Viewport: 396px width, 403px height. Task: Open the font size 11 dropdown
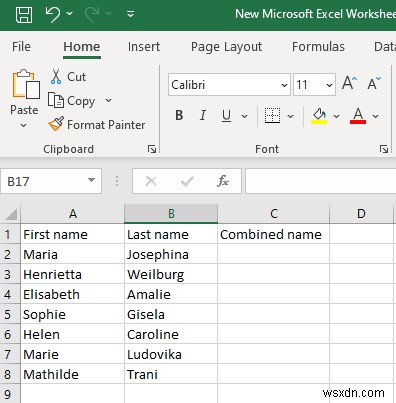point(329,85)
